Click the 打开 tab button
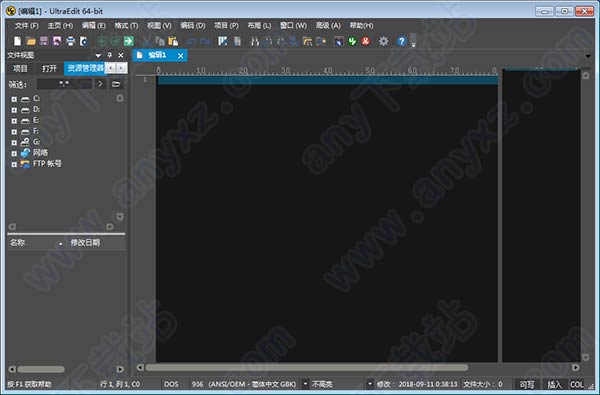The image size is (600, 395). coord(49,69)
